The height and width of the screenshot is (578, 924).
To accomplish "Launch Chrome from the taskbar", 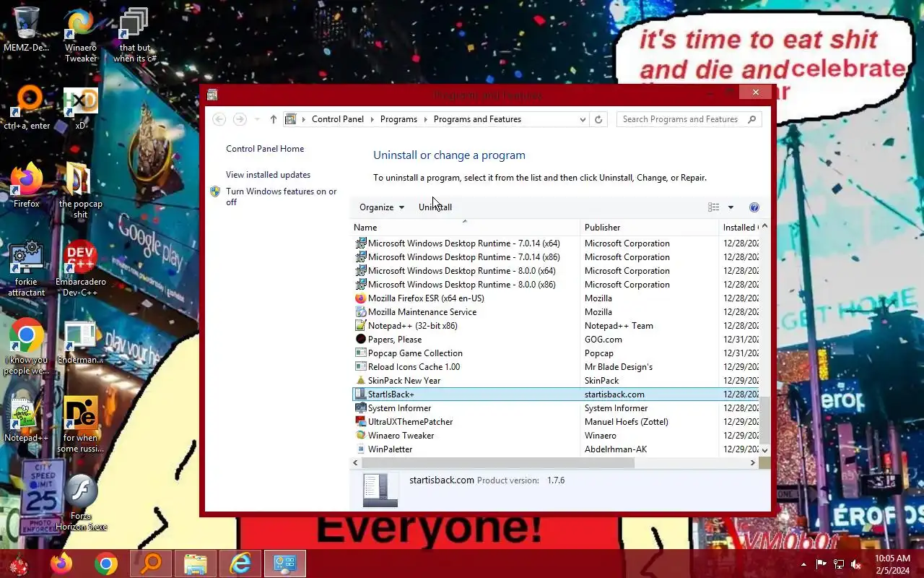I will pyautogui.click(x=106, y=564).
